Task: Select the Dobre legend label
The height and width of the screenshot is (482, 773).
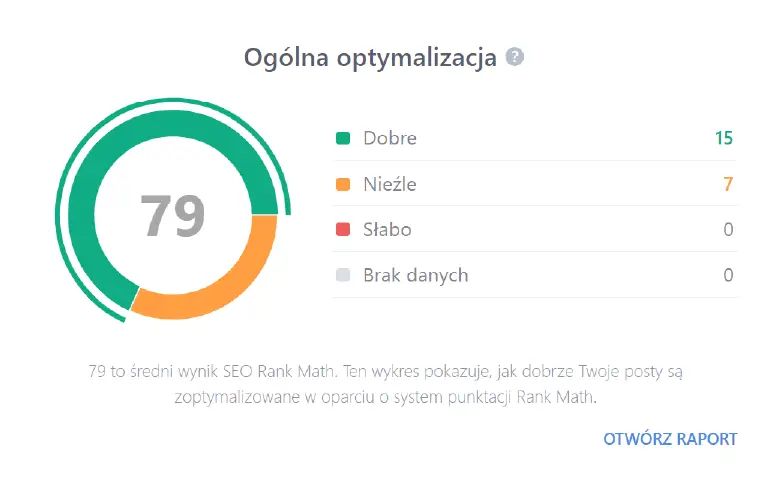Action: [x=390, y=139]
